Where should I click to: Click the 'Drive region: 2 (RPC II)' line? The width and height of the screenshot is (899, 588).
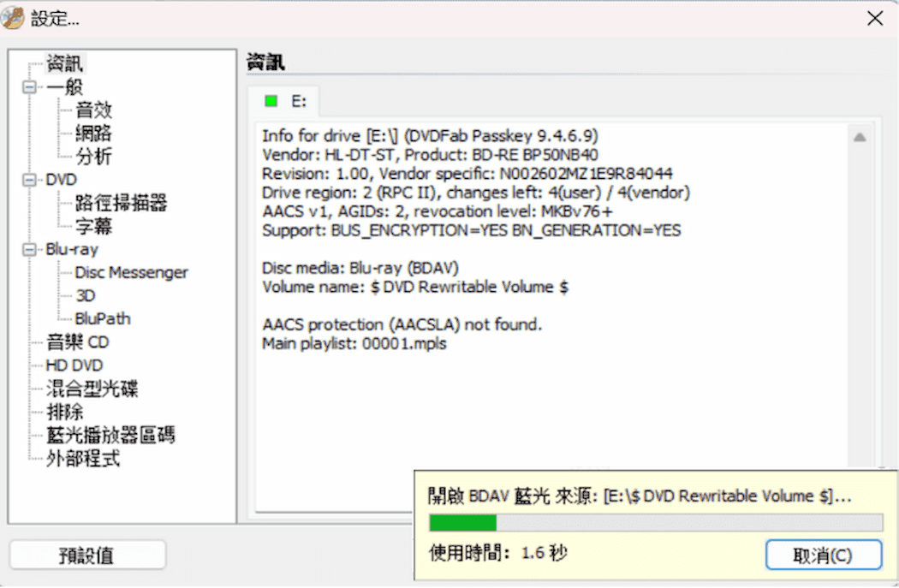pyautogui.click(x=476, y=193)
